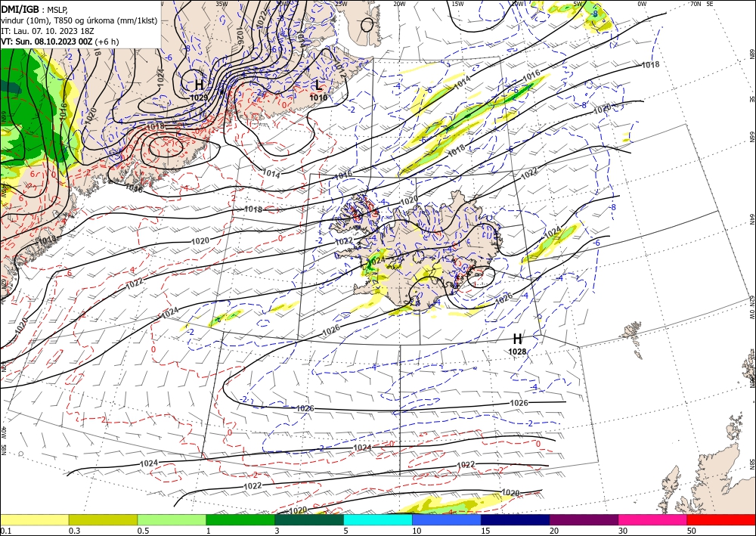Click the red legend swatch

tap(721, 519)
